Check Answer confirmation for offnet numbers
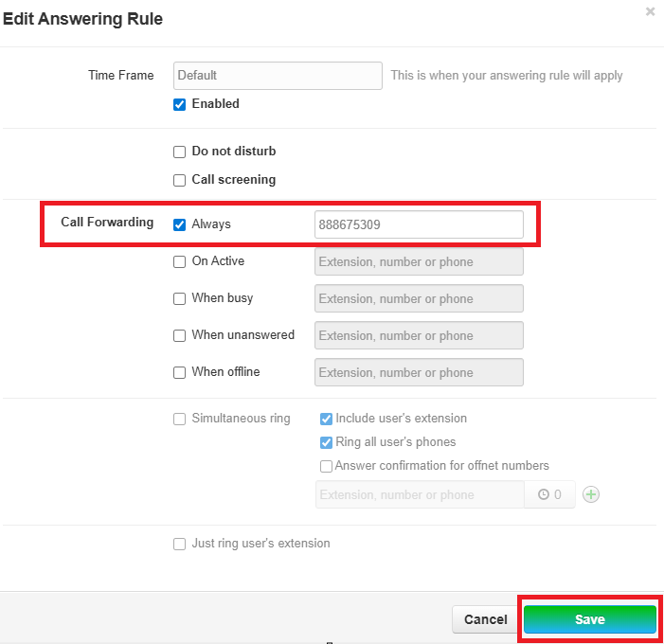Image resolution: width=664 pixels, height=644 pixels. pyautogui.click(x=326, y=466)
